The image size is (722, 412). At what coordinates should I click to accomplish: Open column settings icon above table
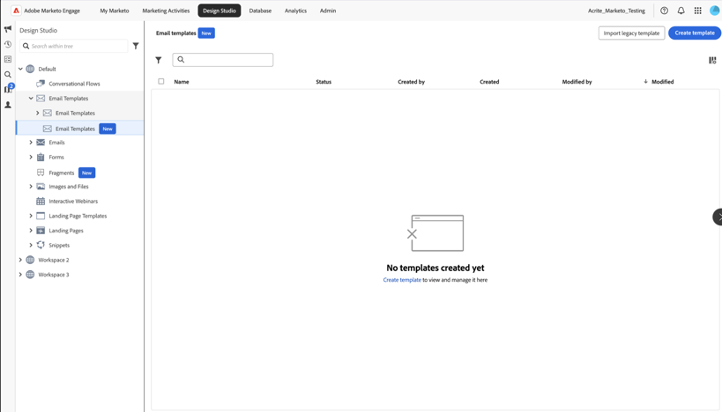(x=713, y=60)
